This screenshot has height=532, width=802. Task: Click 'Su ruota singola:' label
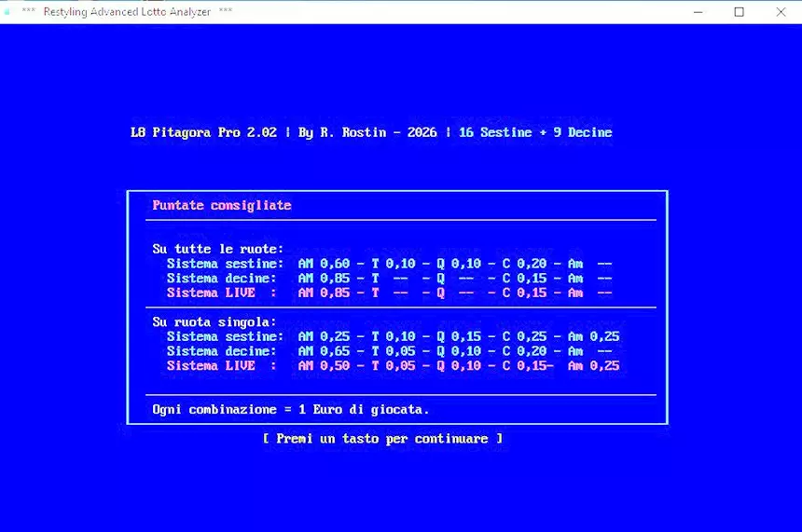pyautogui.click(x=214, y=322)
